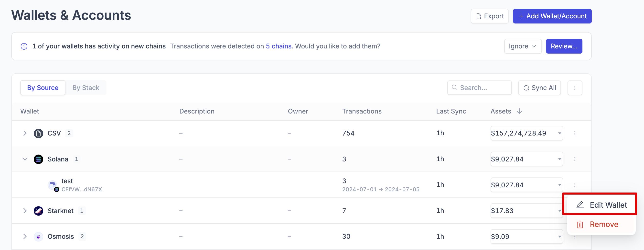
Task: Click the CSV source file icon
Action: pos(38,133)
